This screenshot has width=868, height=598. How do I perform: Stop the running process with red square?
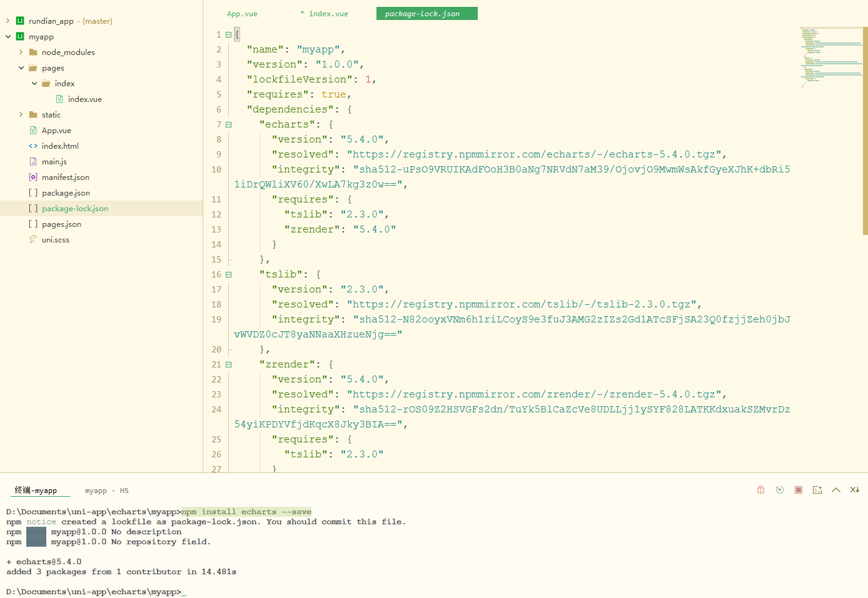(799, 490)
